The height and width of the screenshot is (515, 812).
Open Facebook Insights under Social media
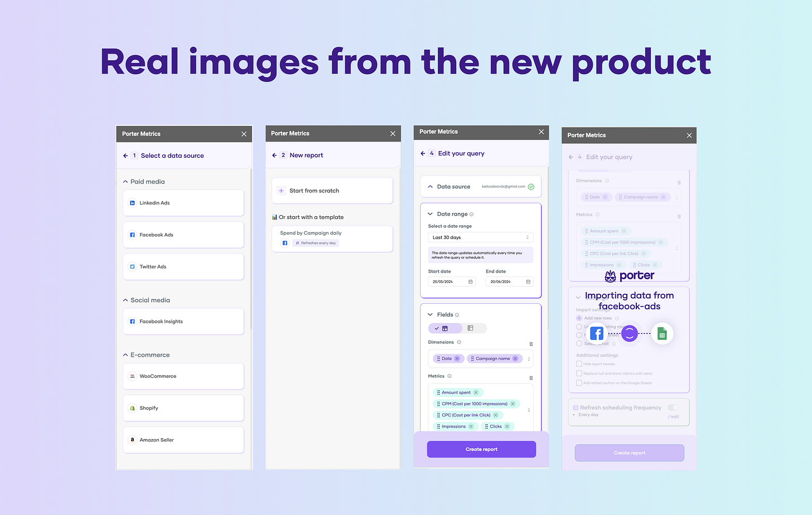[x=183, y=322]
